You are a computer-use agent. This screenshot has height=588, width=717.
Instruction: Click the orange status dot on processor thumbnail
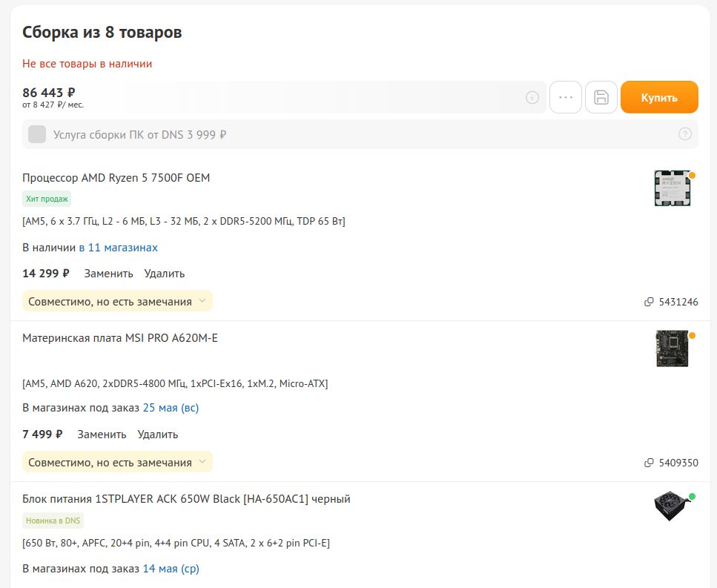click(693, 176)
